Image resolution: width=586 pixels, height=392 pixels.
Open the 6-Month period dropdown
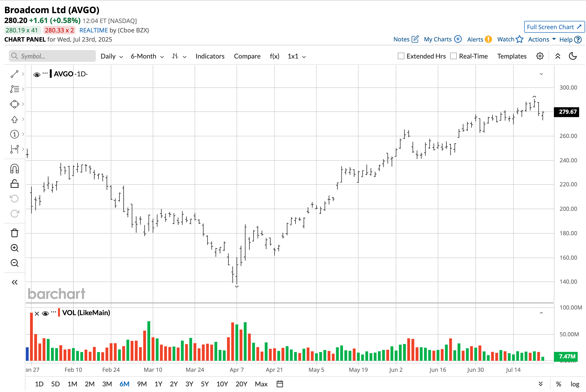[147, 56]
